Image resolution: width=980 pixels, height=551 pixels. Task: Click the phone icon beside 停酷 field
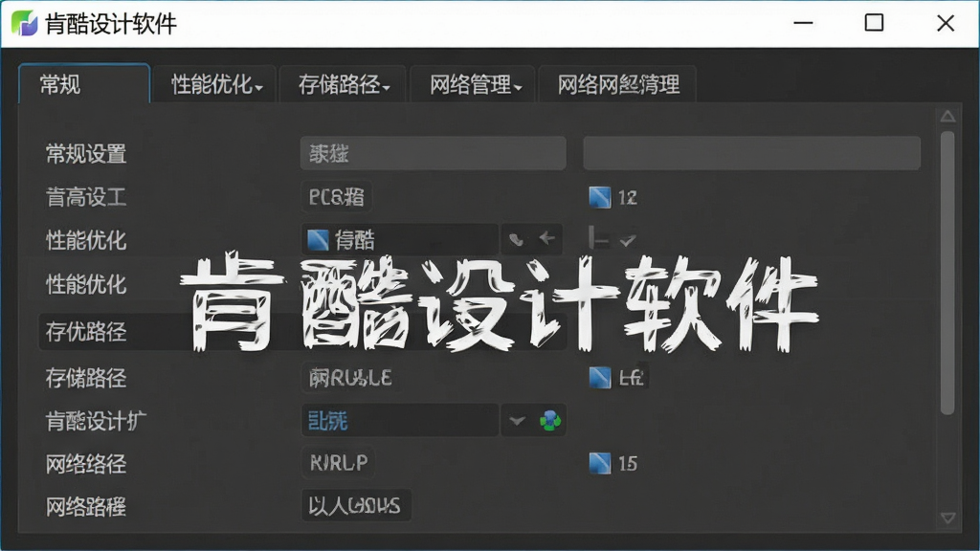point(516,239)
